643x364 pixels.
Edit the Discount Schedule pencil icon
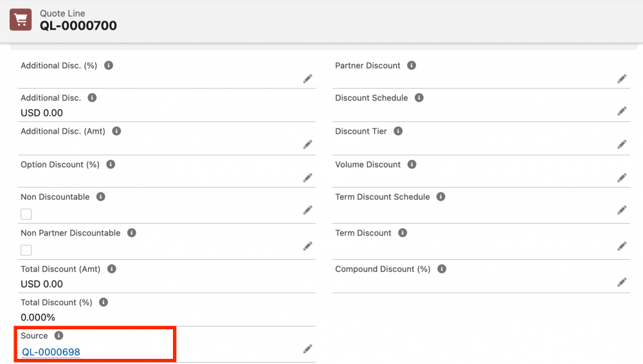point(622,111)
